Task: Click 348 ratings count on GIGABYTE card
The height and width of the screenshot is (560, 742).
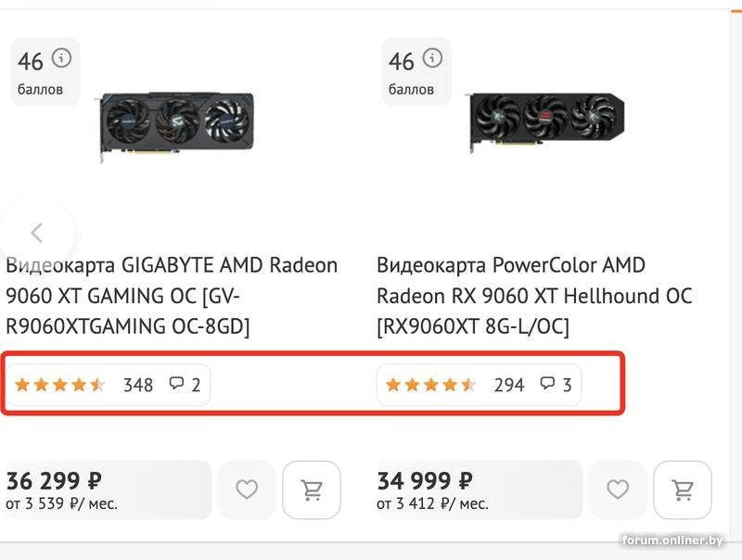Action: pyautogui.click(x=138, y=384)
